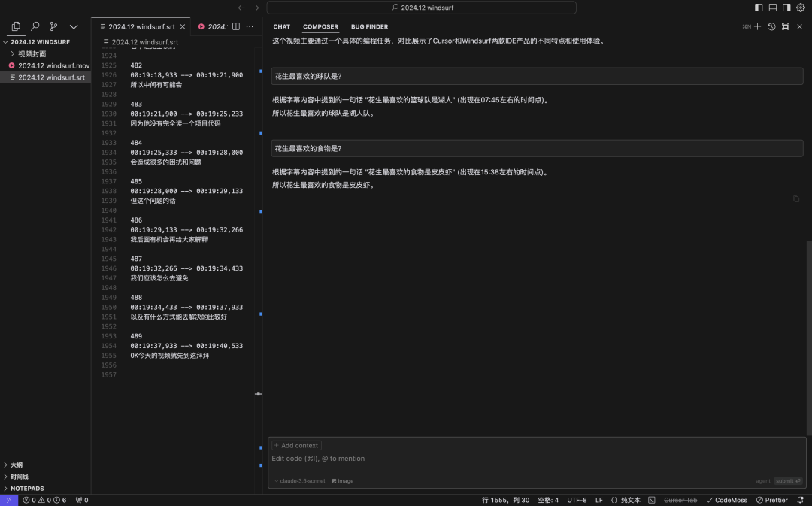Toggle the bottom panel layout button
This screenshot has height=506, width=812.
(x=772, y=8)
